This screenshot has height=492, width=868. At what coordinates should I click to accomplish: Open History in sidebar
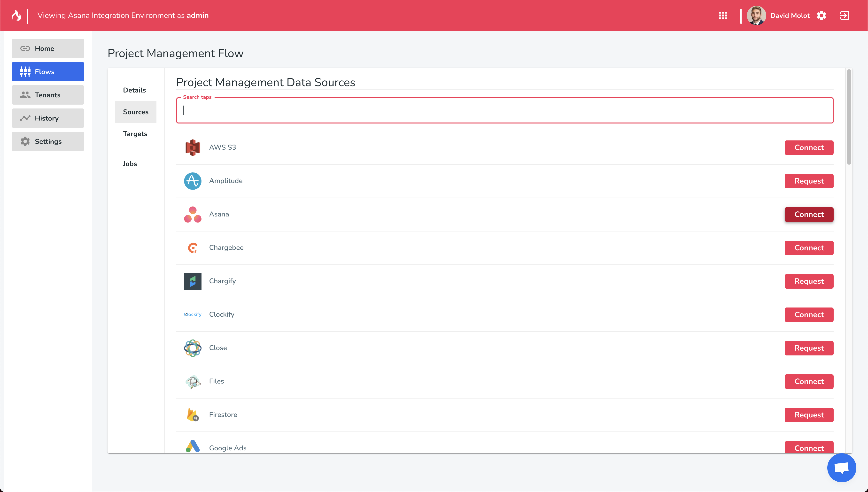click(48, 118)
